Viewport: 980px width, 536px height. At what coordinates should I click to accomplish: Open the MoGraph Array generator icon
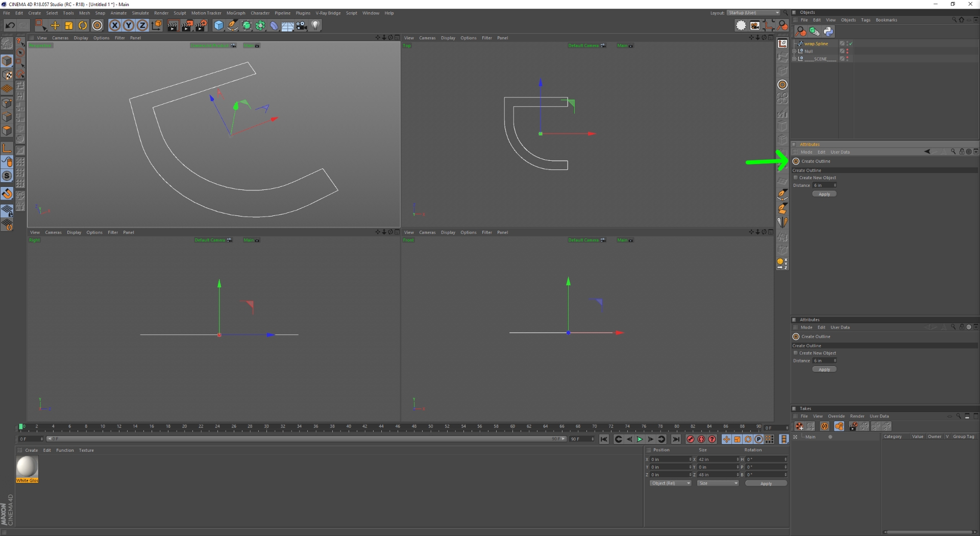tap(260, 25)
